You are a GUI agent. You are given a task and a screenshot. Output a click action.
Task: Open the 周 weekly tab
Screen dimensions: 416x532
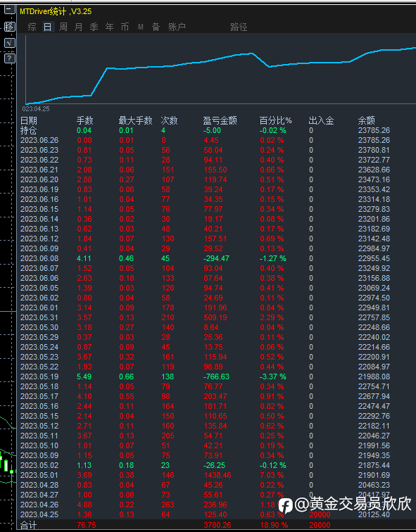click(63, 27)
